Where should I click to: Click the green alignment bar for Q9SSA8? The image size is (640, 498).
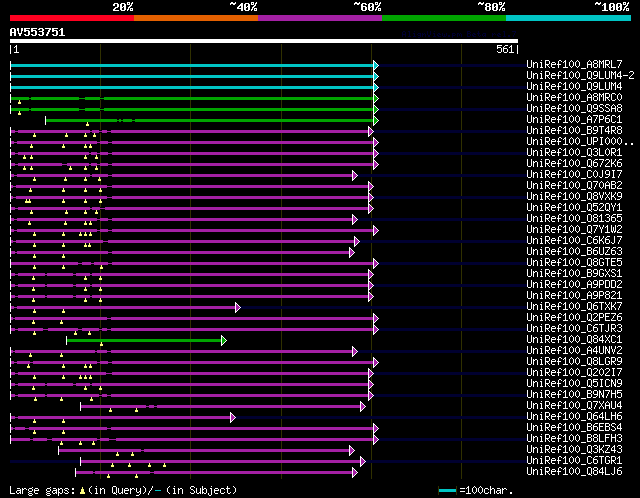click(x=192, y=109)
